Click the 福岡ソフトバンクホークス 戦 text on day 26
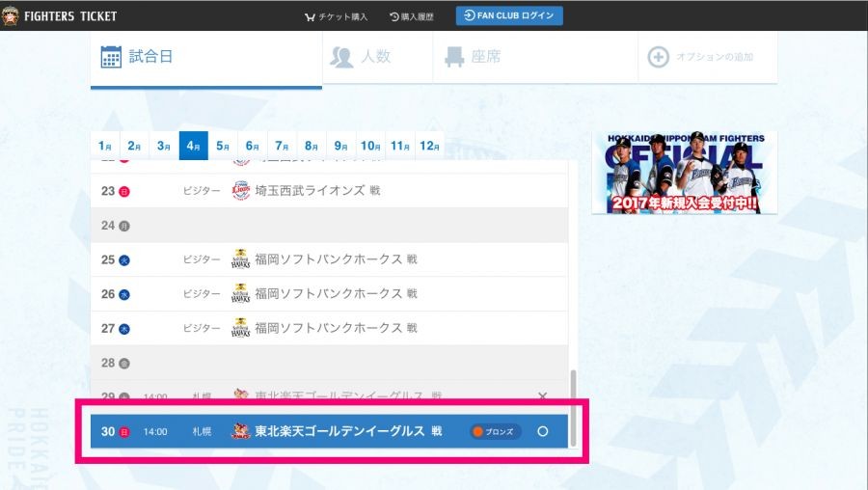Screen dimensions: 868x490 tap(336, 293)
